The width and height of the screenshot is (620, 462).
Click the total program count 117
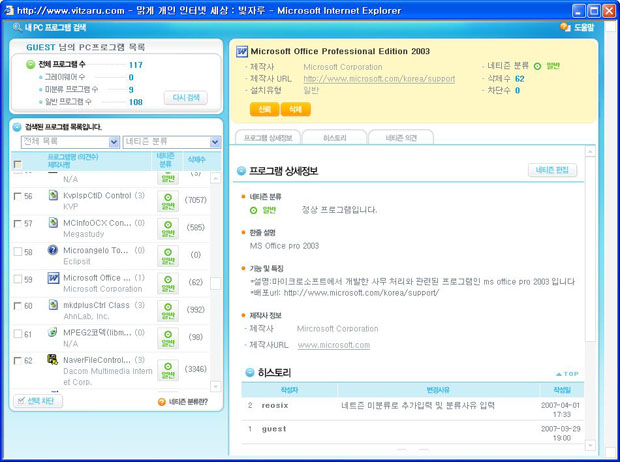click(x=136, y=65)
